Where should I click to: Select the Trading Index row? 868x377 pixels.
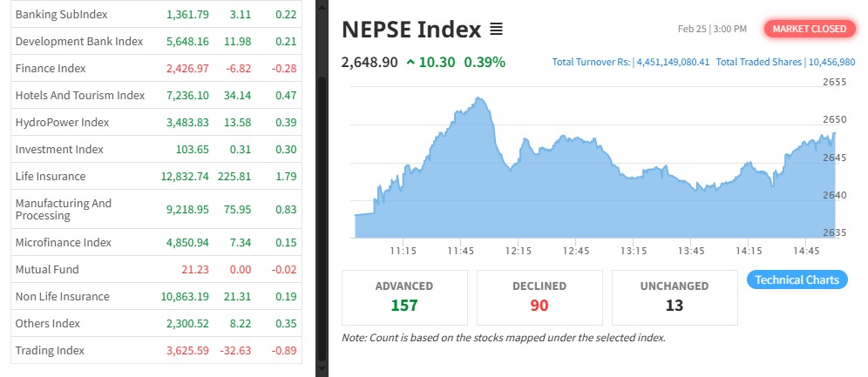[50, 351]
